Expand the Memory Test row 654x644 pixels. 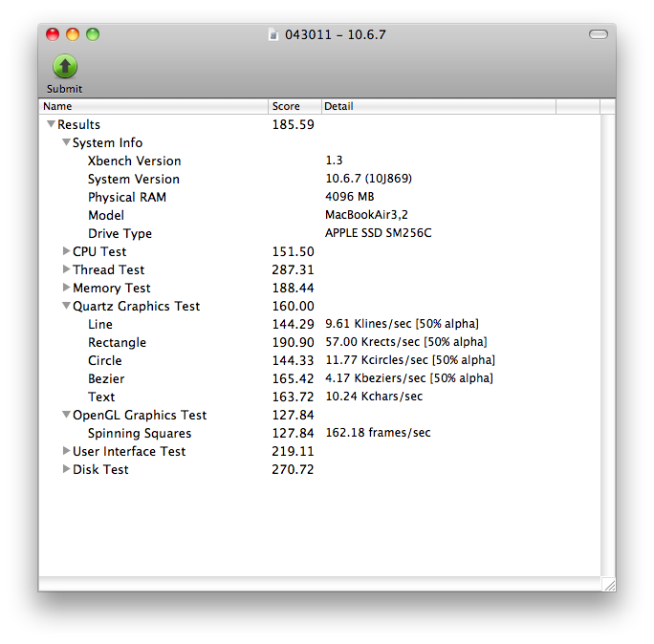[66, 288]
